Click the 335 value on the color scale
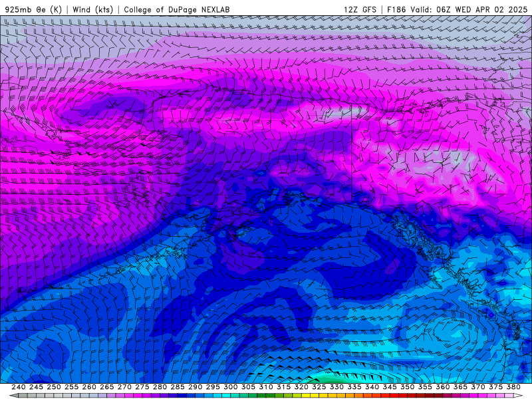 pos(354,387)
